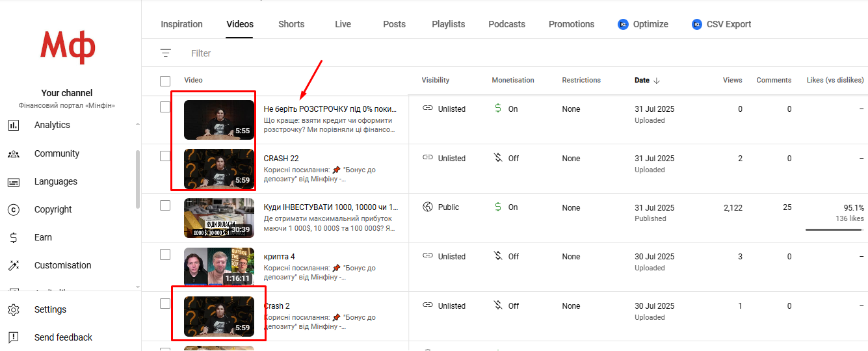Click the sidebar vertical scrollbar
The image size is (868, 351).
pyautogui.click(x=137, y=179)
